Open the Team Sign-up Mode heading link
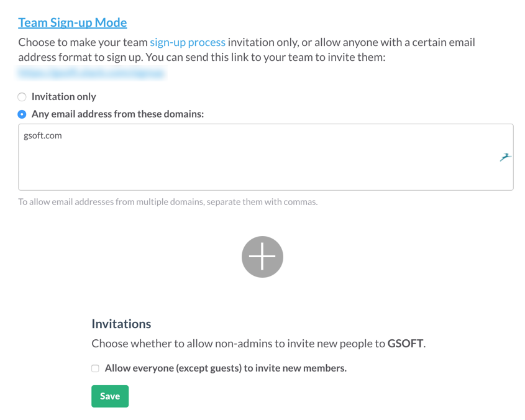The width and height of the screenshot is (525, 420). click(x=72, y=23)
